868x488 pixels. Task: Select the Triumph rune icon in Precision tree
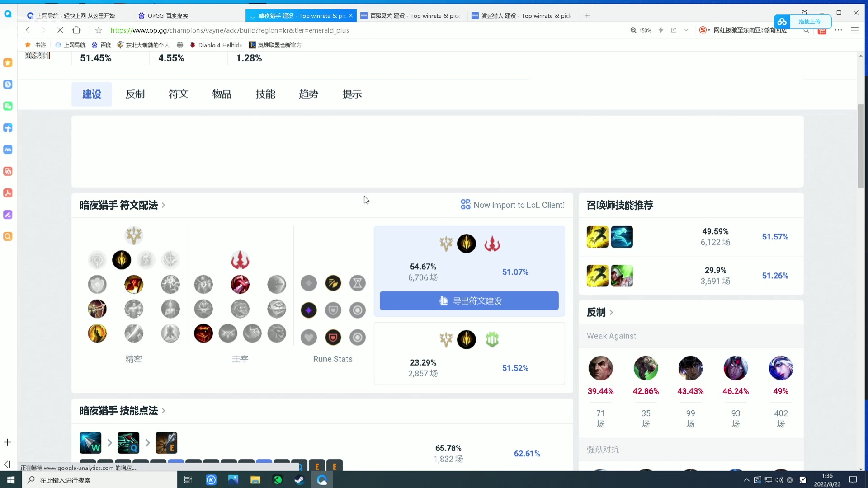coord(134,284)
